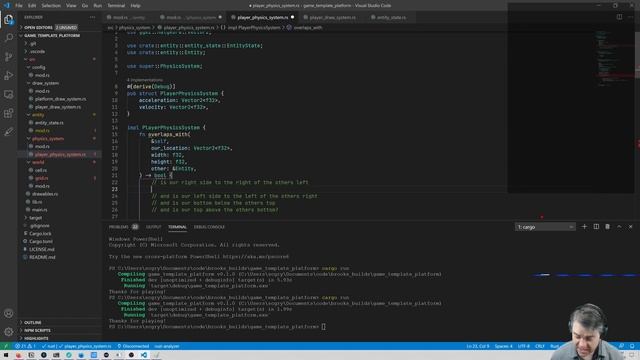Open Cargo.toml in the explorer

tap(40, 241)
